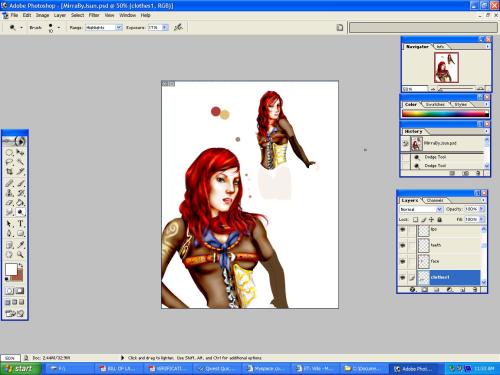Create new snapshot in History panel
500x375 pixels.
tap(466, 173)
